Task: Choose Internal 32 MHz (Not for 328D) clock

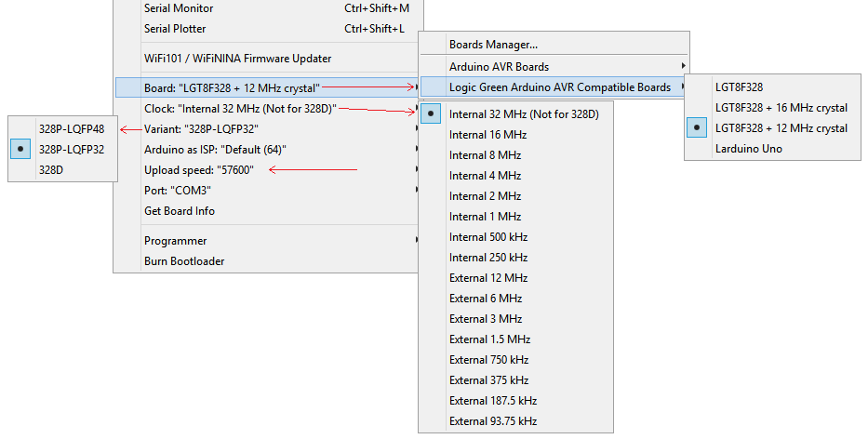Action: tap(516, 114)
